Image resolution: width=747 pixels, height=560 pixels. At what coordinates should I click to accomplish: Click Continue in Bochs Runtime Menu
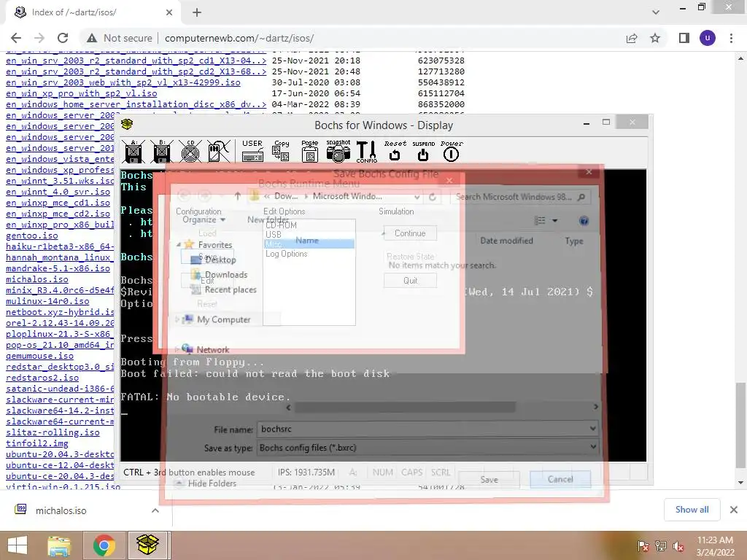410,233
